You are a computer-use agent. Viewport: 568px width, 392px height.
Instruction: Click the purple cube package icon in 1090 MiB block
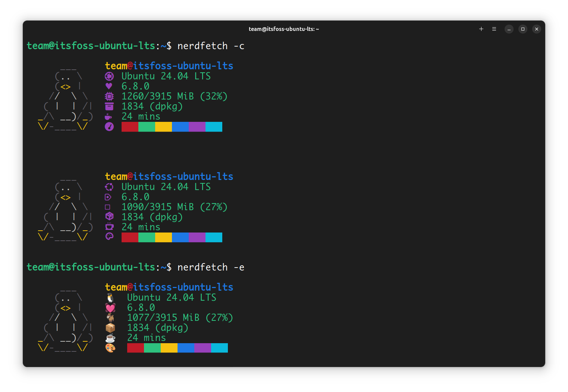coord(109,216)
